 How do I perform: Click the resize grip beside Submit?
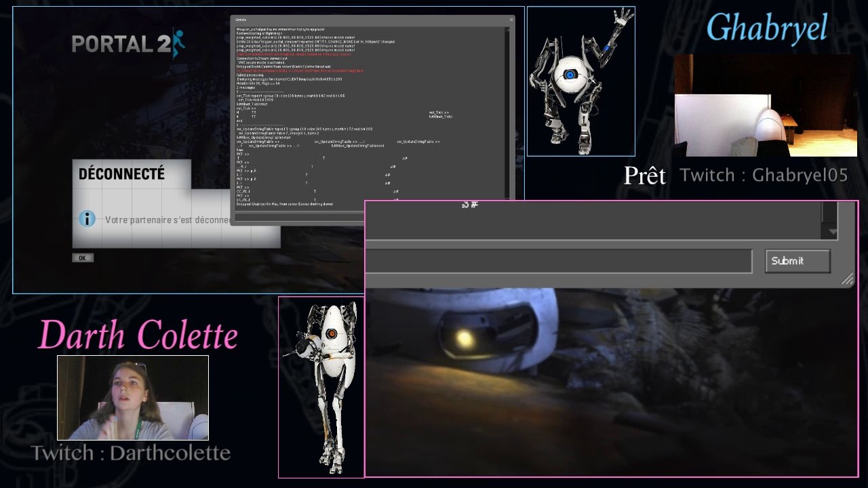click(848, 279)
